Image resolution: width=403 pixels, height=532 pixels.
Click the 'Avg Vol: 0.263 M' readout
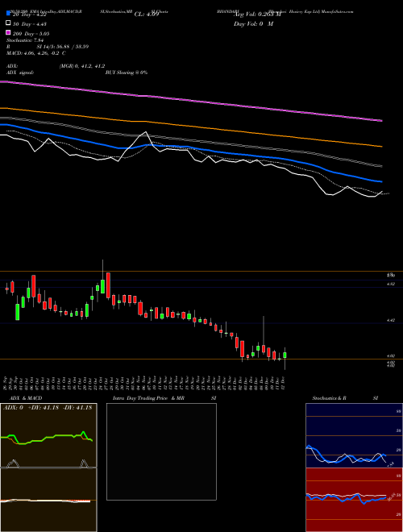257,15
